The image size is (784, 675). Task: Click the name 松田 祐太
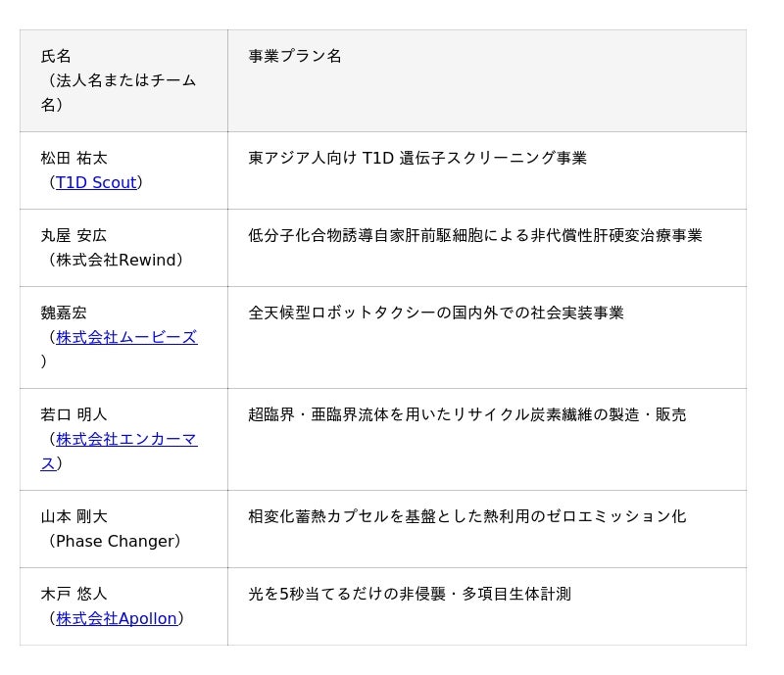click(x=74, y=158)
